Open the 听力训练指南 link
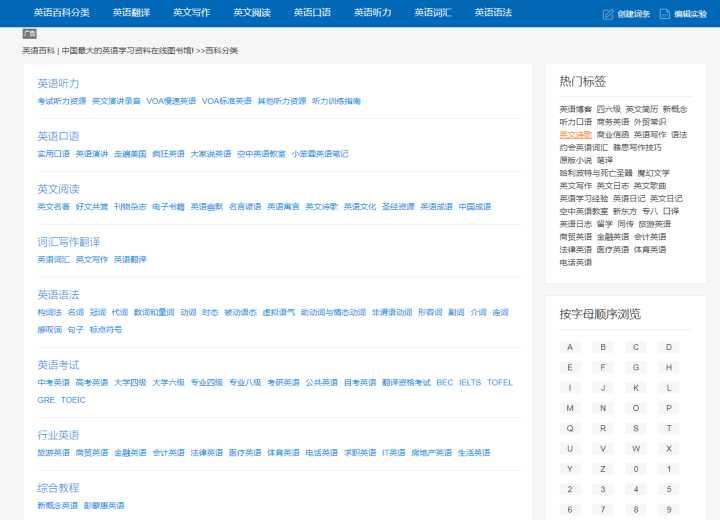 point(336,101)
